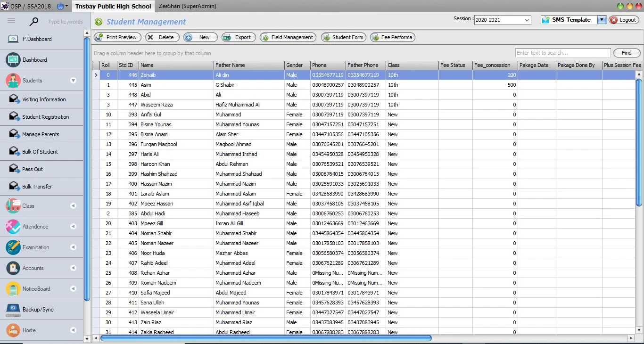Switch to Tnsbay Public High School tab
The width and height of the screenshot is (644, 344).
[113, 6]
